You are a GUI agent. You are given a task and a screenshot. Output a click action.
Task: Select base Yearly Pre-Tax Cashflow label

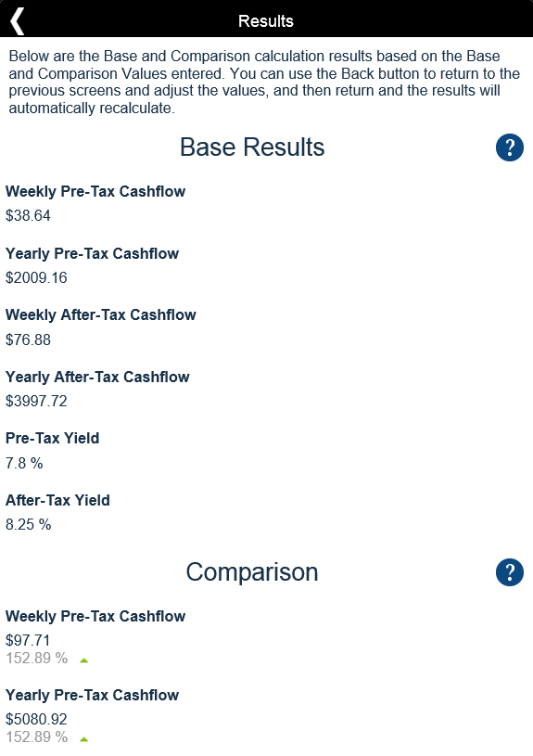pyautogui.click(x=92, y=253)
